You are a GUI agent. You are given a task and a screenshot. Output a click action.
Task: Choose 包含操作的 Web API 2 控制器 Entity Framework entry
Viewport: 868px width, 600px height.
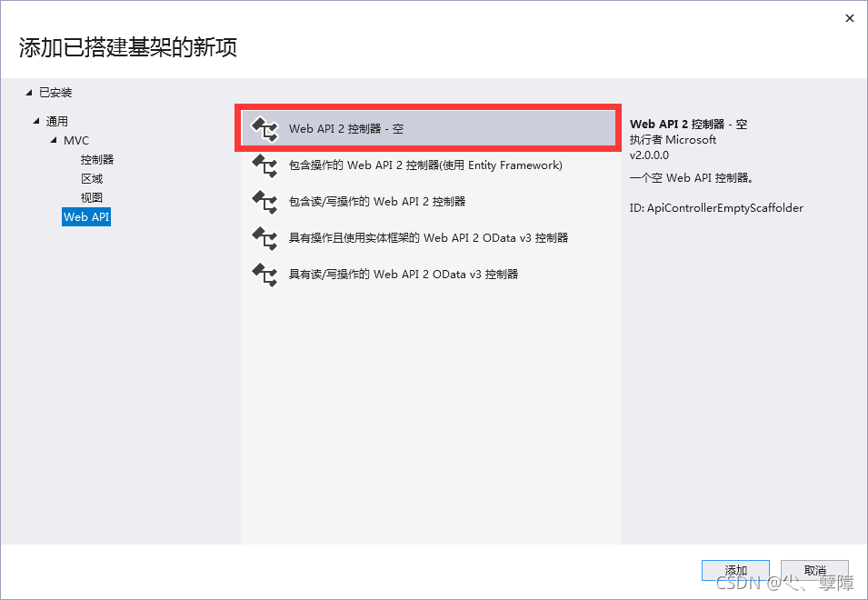428,165
